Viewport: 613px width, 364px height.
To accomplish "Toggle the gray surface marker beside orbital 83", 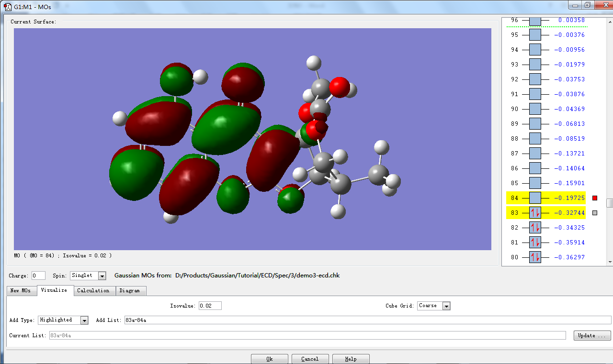I will pyautogui.click(x=595, y=213).
